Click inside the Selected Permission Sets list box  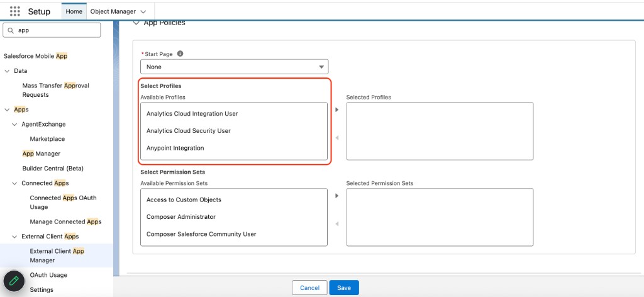(440, 217)
